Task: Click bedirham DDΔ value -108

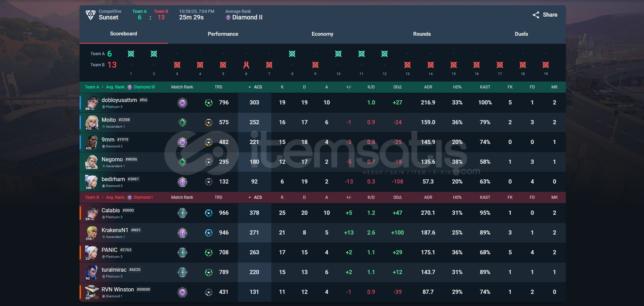Action: [397, 181]
